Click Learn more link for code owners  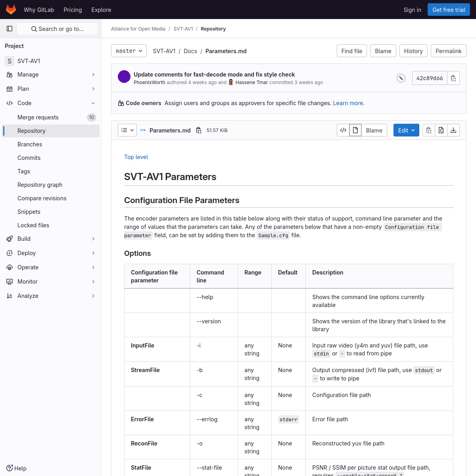pyautogui.click(x=349, y=103)
